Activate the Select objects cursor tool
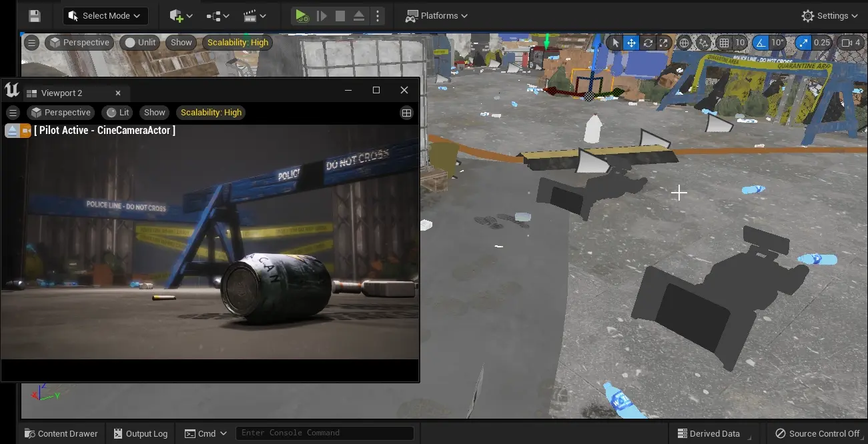The width and height of the screenshot is (868, 444). coord(615,43)
